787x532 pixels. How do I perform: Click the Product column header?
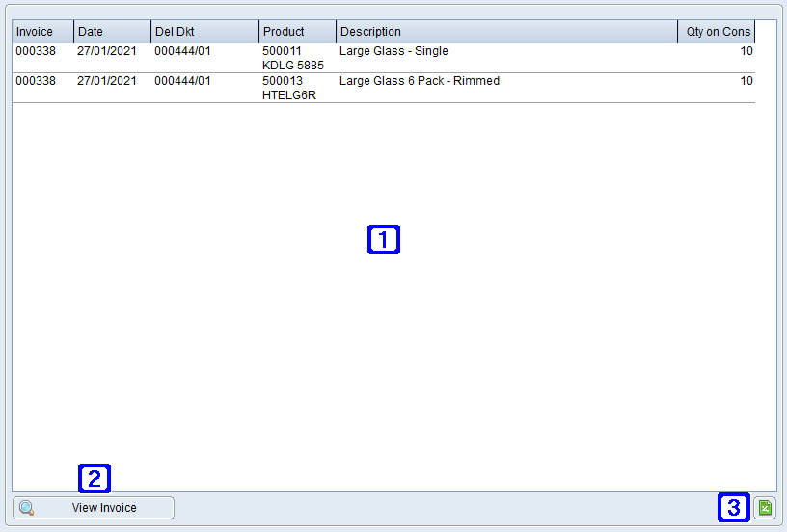point(297,32)
